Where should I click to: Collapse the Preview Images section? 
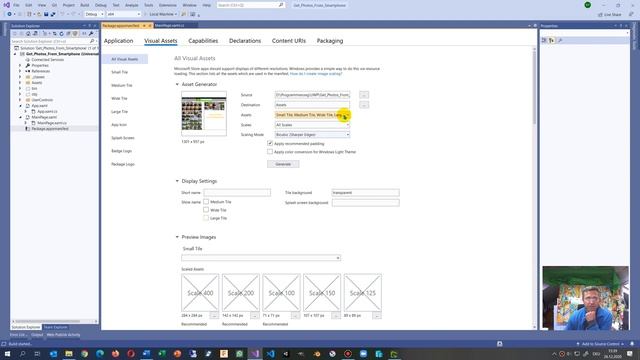[177, 237]
